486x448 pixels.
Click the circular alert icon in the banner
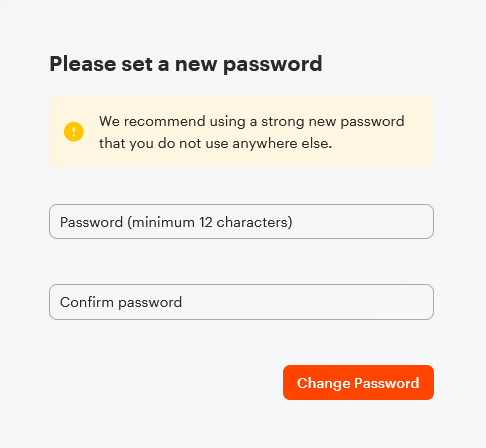74,132
